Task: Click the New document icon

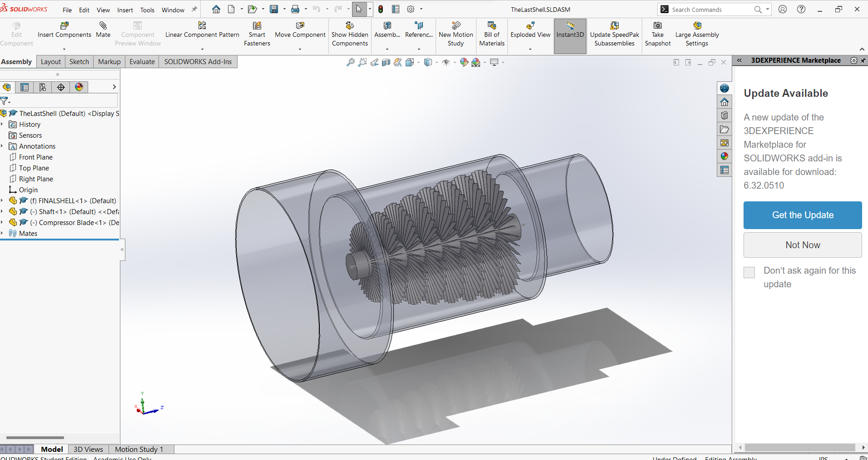Action: [231, 9]
